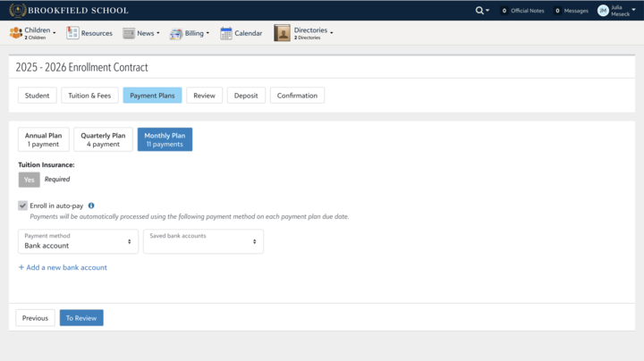Click the News newspaper icon
This screenshot has height=361, width=644.
pos(129,33)
